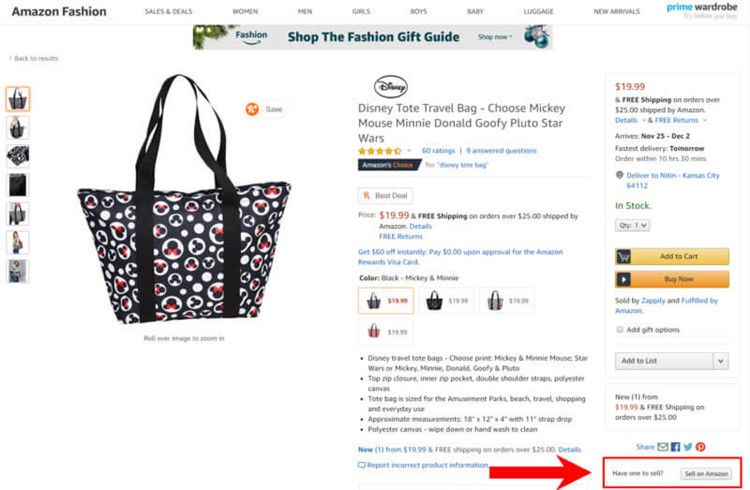This screenshot has height=490, width=750.
Task: Go Back to results
Action: [35, 58]
